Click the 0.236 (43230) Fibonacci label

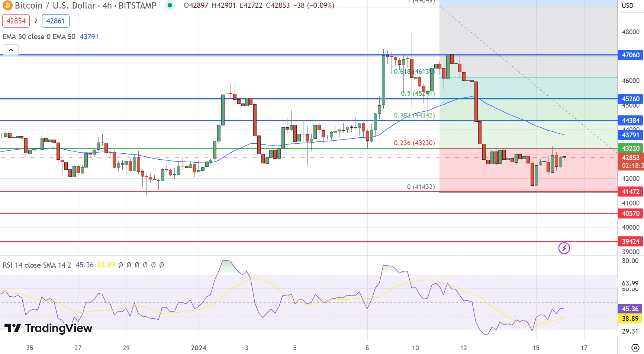click(414, 143)
